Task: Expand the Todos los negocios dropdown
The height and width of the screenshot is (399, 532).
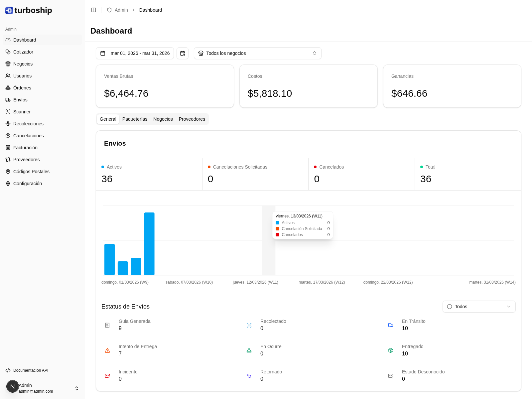Action: point(257,53)
